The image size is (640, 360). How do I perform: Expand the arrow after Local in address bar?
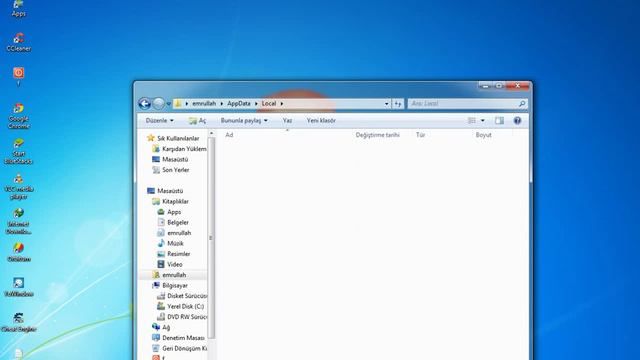click(282, 104)
